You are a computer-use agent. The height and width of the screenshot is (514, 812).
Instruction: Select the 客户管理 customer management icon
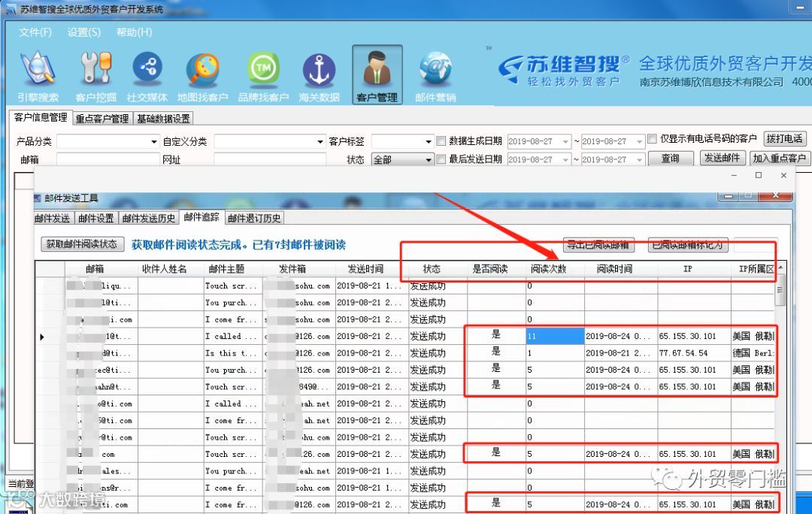click(x=377, y=74)
